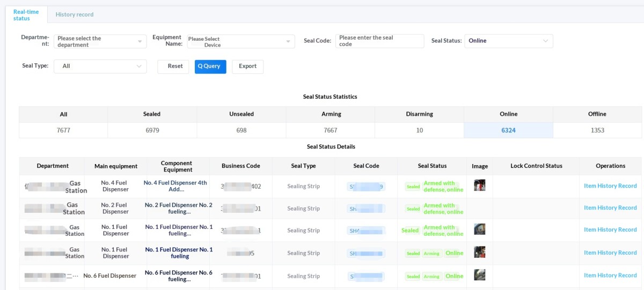Click the Seal Code input field
This screenshot has height=290, width=644.
pos(380,41)
